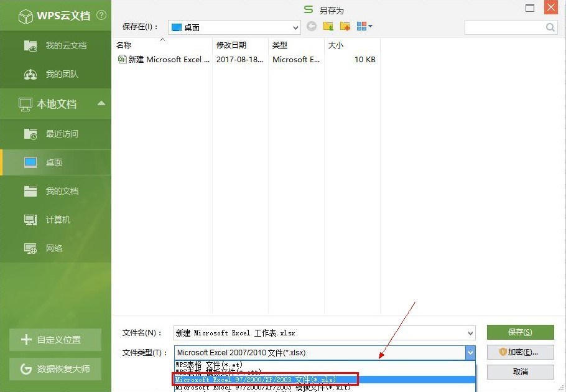Collapse the 本地文档 section arrow
566x392 pixels.
coord(101,103)
